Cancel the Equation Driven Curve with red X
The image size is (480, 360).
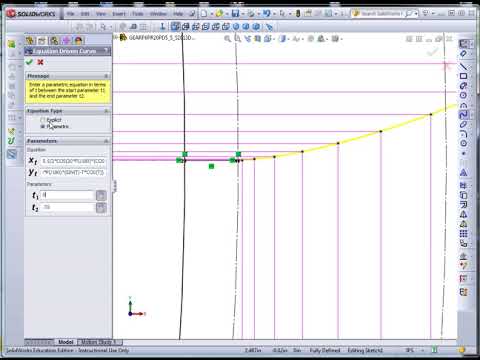pos(40,62)
